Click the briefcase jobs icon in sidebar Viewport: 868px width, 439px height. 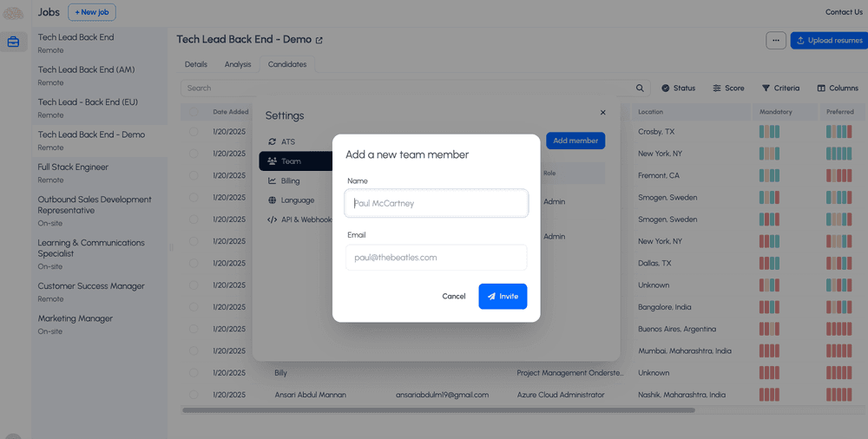[13, 42]
